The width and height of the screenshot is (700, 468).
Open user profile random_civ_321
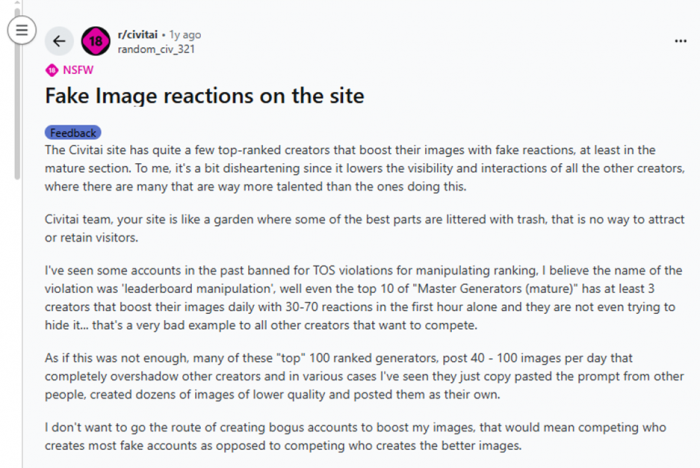click(153, 48)
